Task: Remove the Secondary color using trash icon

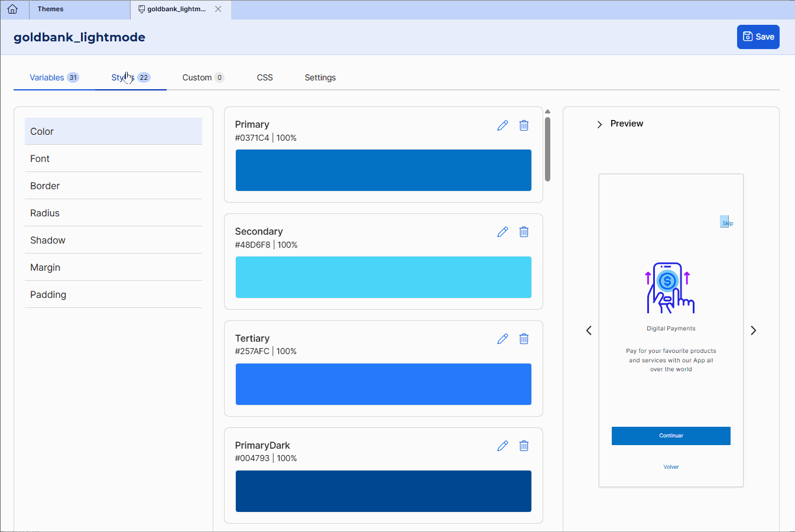Action: pos(524,232)
